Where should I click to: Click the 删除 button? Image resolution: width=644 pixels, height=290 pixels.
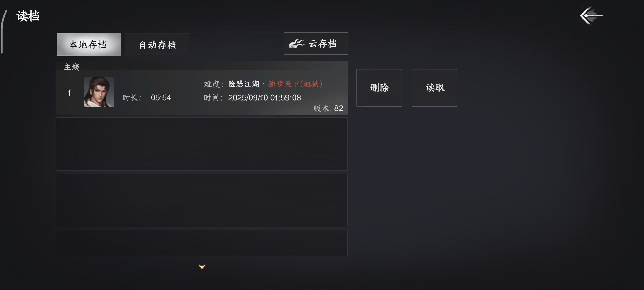pos(379,88)
